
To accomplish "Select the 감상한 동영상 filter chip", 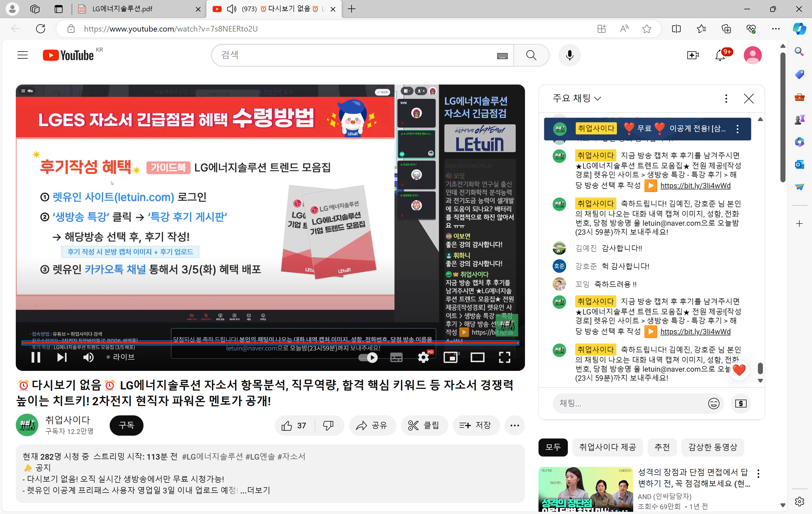I will click(712, 447).
